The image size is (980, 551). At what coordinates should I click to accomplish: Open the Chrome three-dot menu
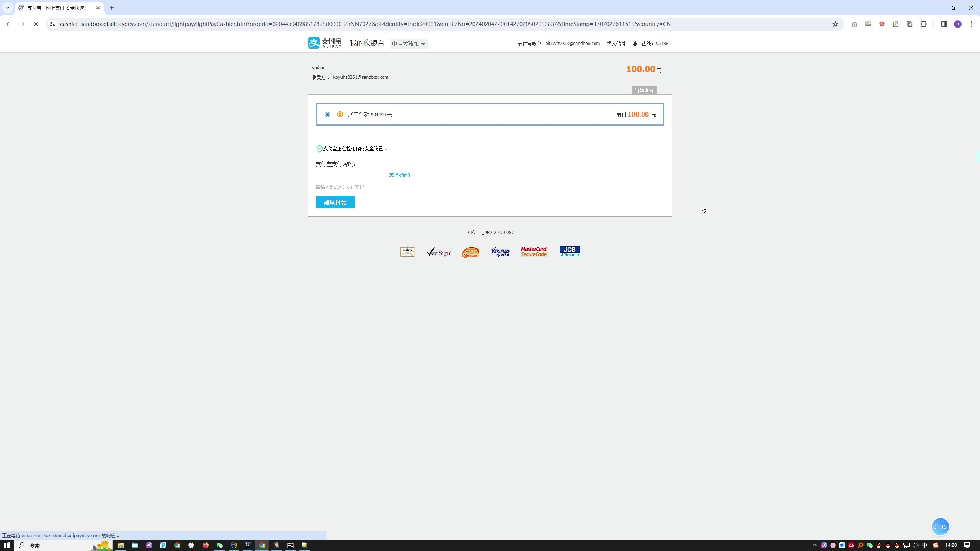coord(972,24)
